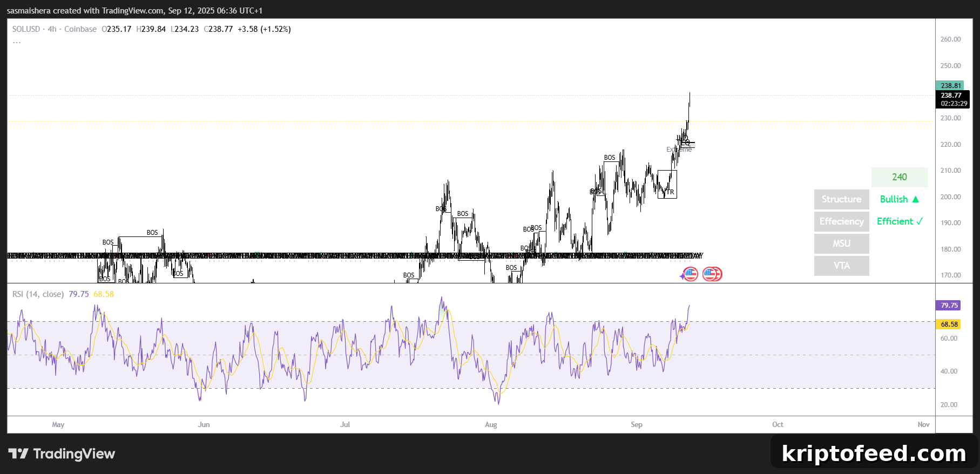Click the black 238.77 current price label
This screenshot has height=474, width=980.
tap(952, 95)
